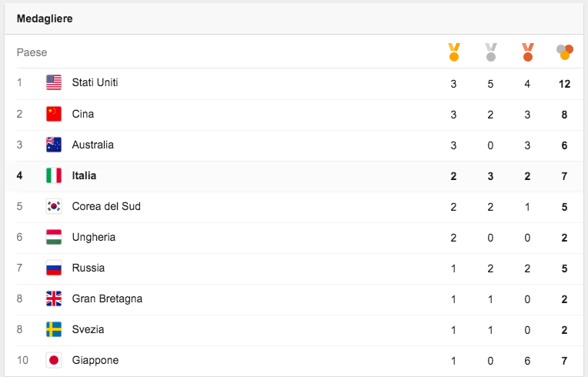
Task: Open the Corea del Sud row
Action: (106, 206)
